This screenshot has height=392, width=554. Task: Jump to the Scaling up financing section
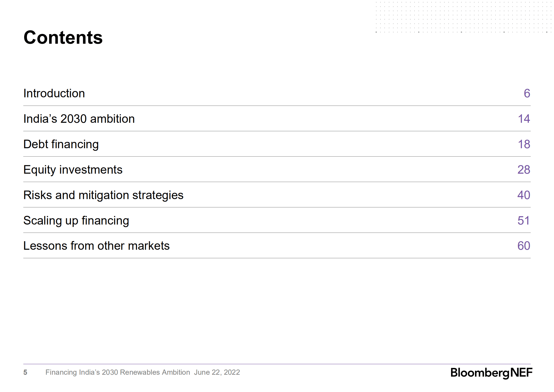pyautogui.click(x=76, y=221)
